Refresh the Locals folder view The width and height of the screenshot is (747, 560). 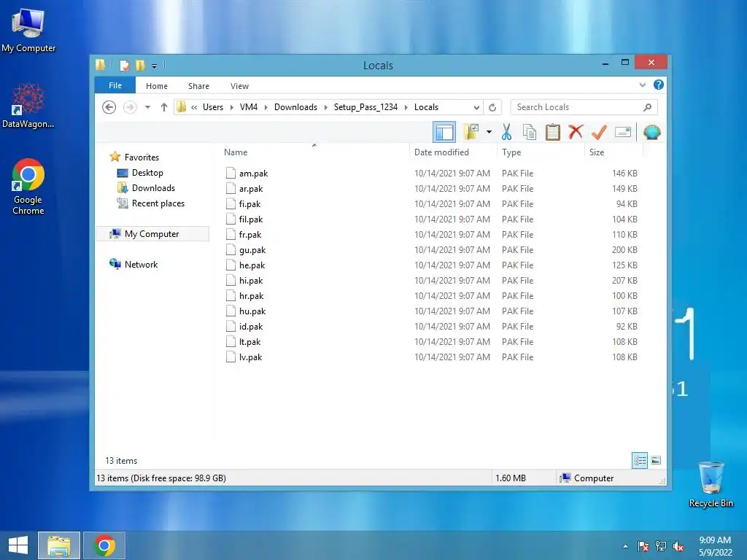coord(492,107)
